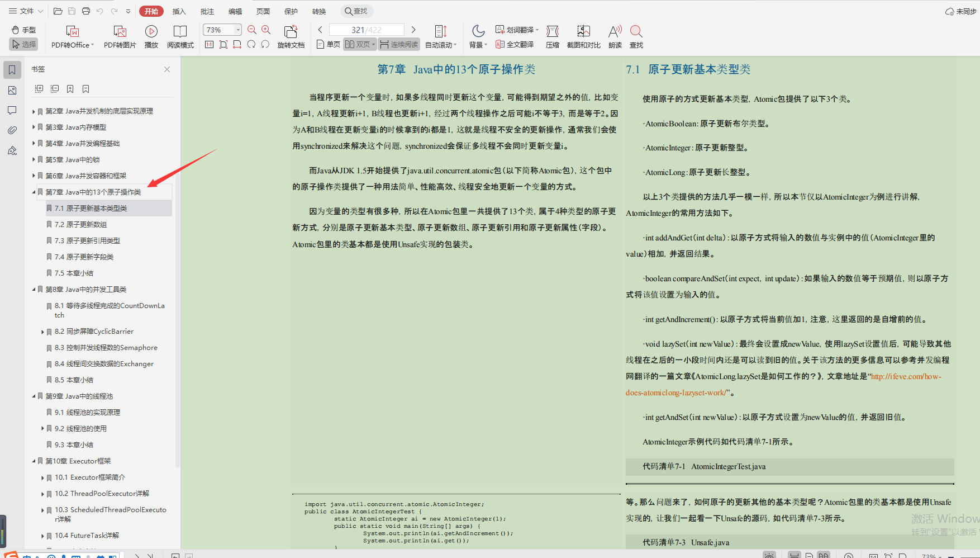Click the rotate clockwise icon
This screenshot has width=980, height=558.
point(251,44)
